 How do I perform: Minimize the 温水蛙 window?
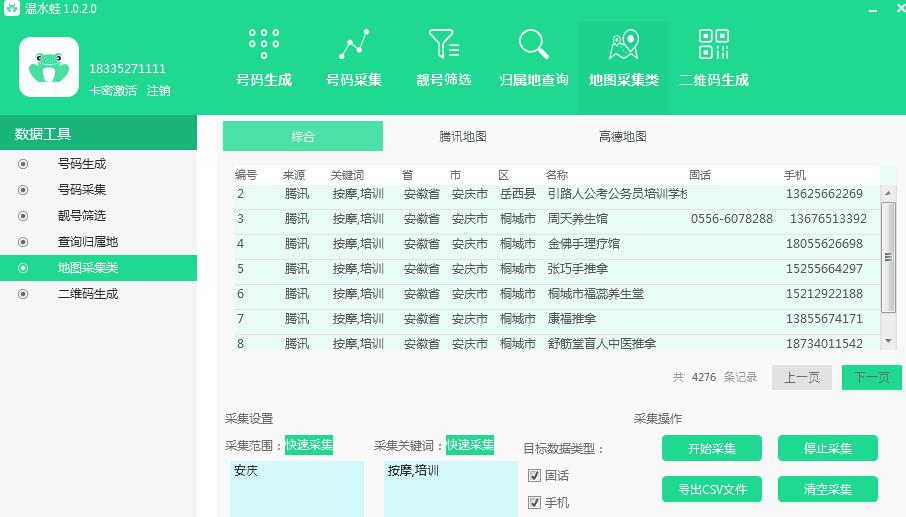pos(872,10)
